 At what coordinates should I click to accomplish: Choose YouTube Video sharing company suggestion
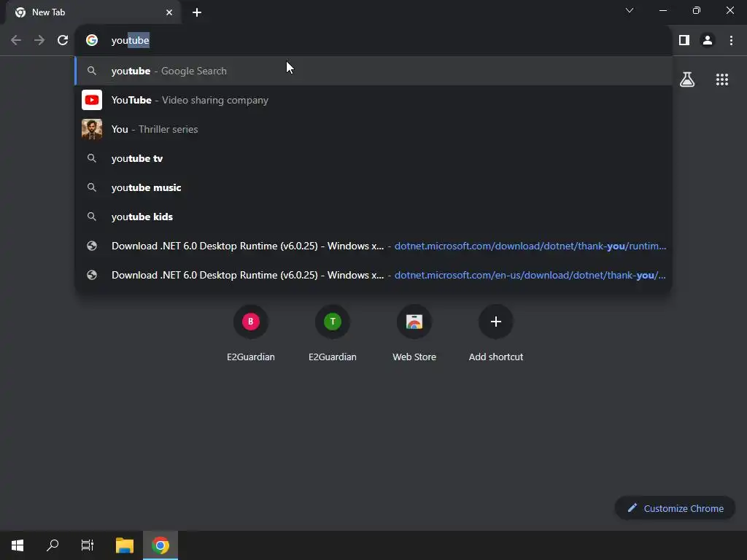click(x=373, y=100)
